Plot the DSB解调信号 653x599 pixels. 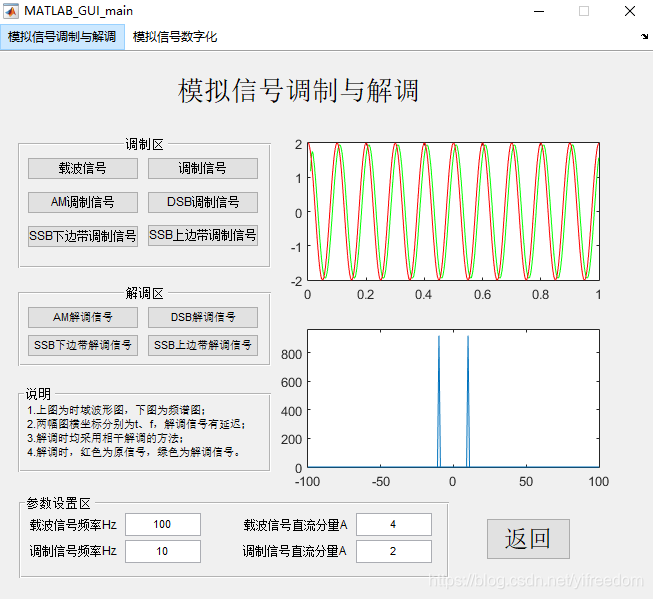(203, 317)
